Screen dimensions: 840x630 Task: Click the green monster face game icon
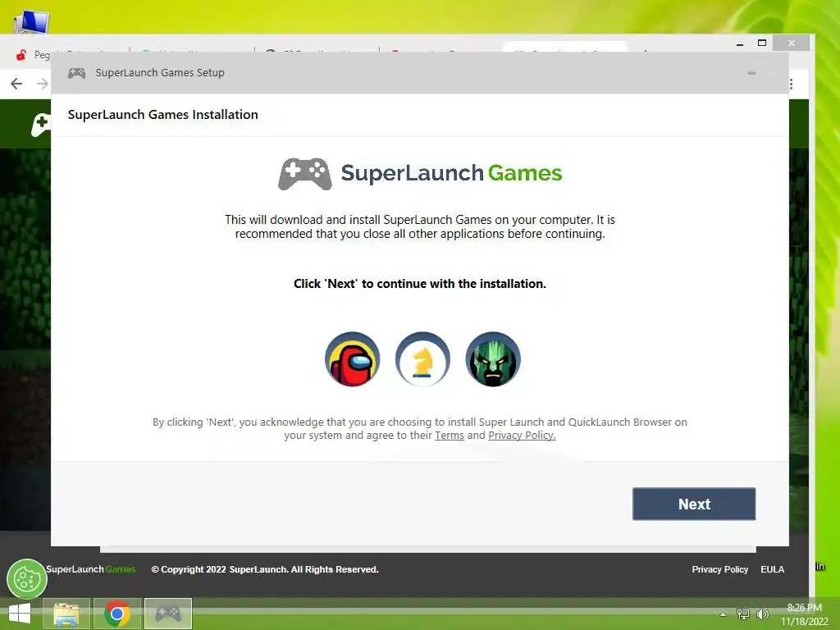point(493,359)
